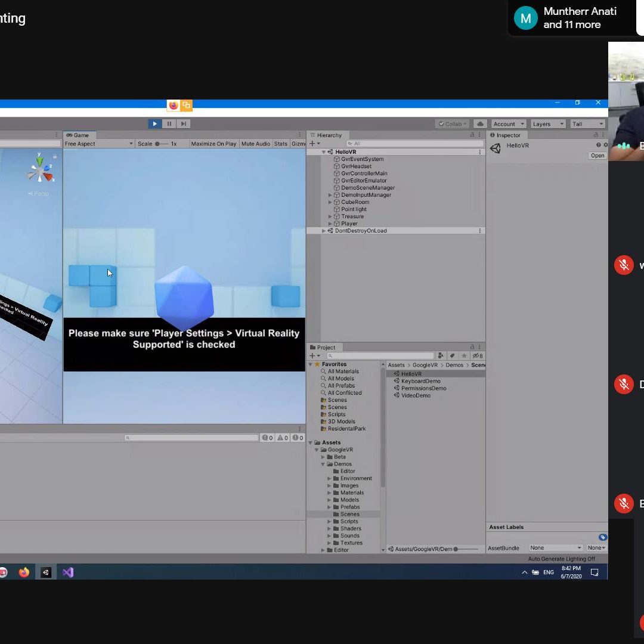
Task: Toggle Stats overlay in Game view
Action: coord(280,144)
